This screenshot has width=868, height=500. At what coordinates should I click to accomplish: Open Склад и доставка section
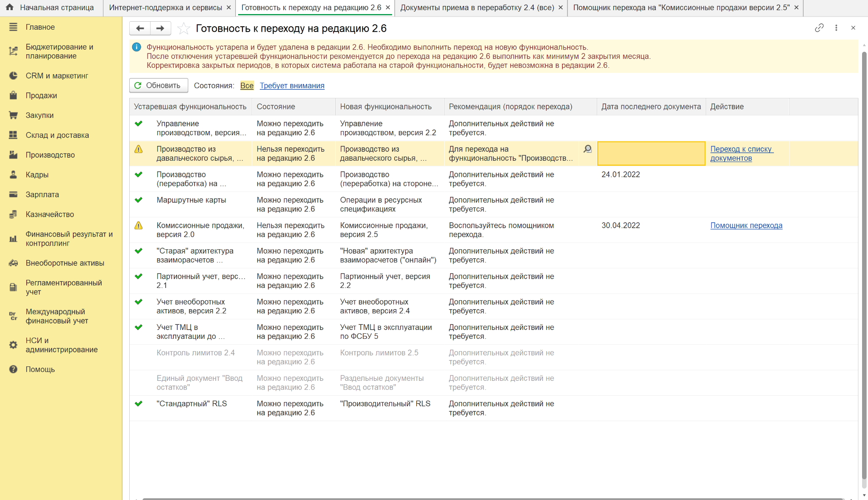tap(61, 135)
